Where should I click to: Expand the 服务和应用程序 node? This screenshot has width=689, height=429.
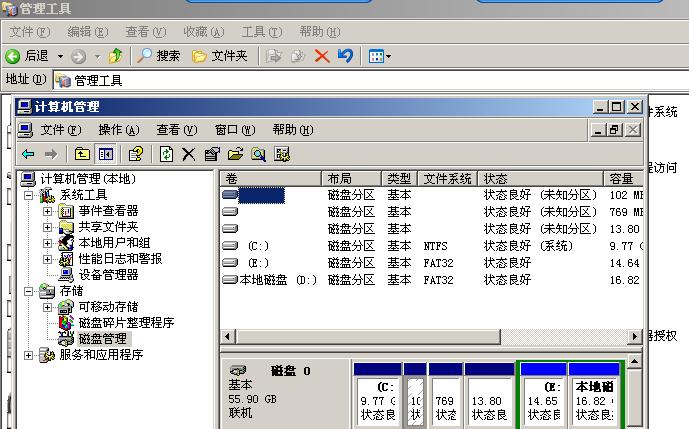pos(28,355)
